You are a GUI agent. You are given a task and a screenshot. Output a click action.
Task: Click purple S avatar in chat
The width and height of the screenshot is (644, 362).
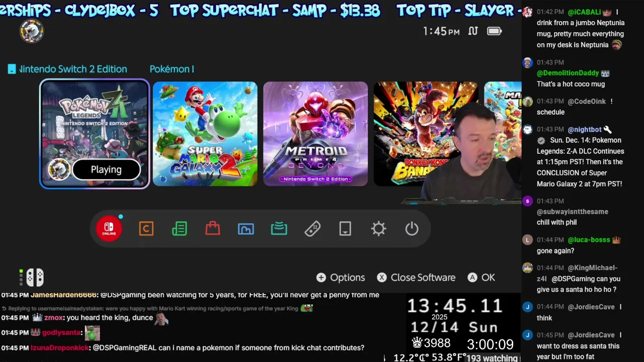[x=527, y=201]
